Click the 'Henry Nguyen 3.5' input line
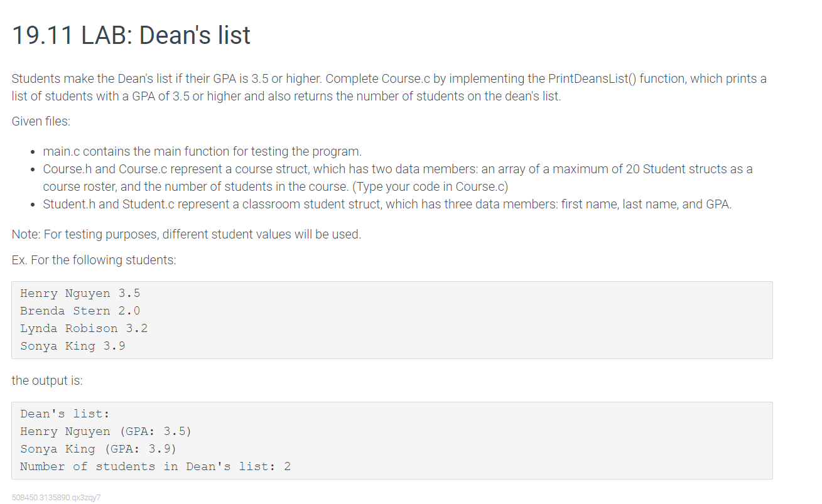 pyautogui.click(x=80, y=293)
